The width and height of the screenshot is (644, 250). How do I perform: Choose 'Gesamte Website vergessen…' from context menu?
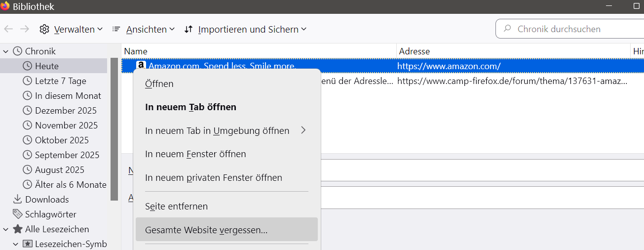click(x=206, y=230)
